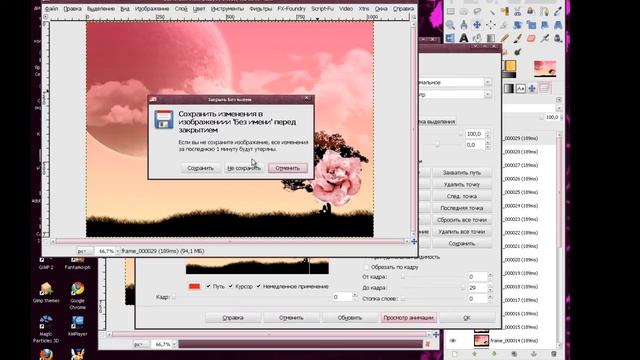Open the Файл menu
640x360 pixels.
(x=51, y=9)
